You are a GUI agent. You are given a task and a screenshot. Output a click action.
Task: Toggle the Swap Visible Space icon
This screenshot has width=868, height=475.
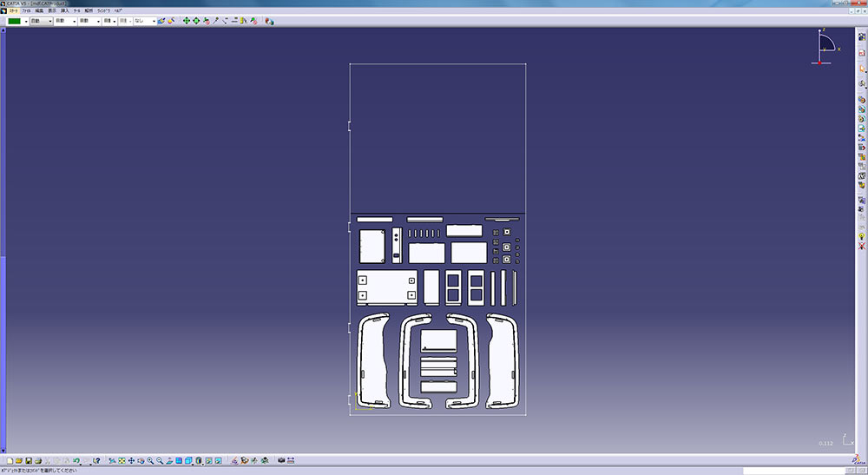coord(218,460)
